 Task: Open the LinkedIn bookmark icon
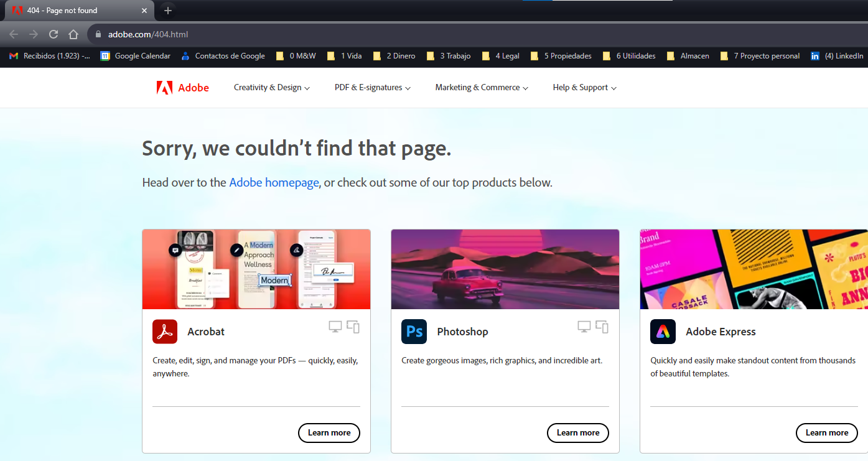pyautogui.click(x=815, y=56)
